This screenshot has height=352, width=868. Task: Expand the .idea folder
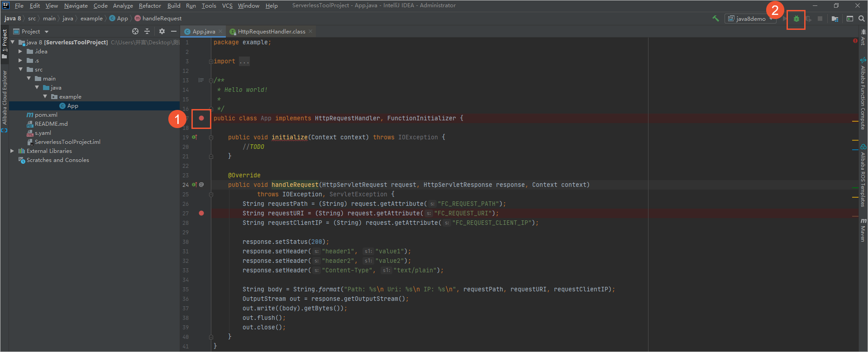(20, 52)
